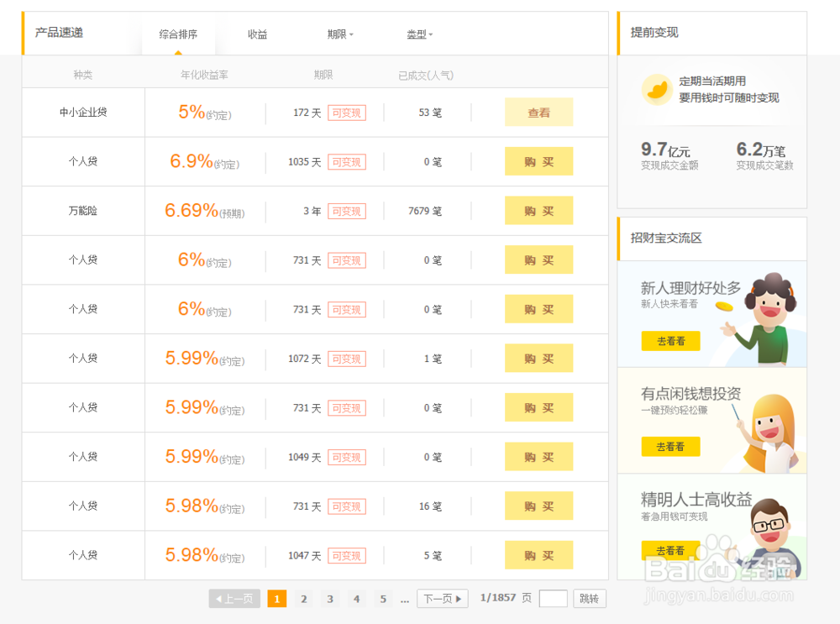Click the 可变现 badge on the 172天 row
840x624 pixels.
(x=347, y=113)
